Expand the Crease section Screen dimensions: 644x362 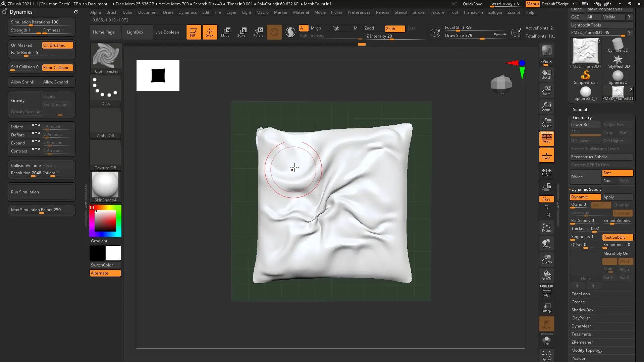(x=578, y=302)
